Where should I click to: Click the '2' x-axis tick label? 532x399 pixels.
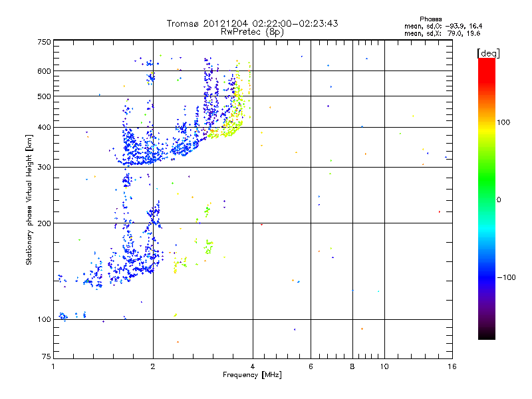(x=153, y=366)
